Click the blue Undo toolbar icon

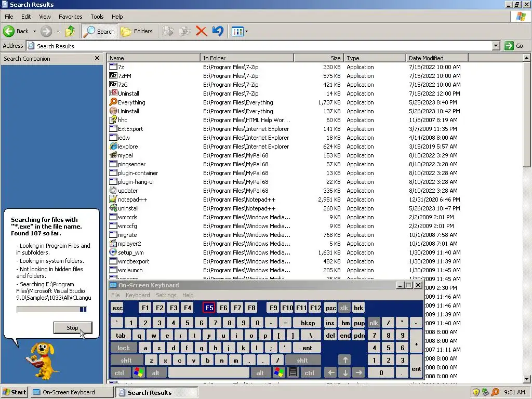coord(218,32)
